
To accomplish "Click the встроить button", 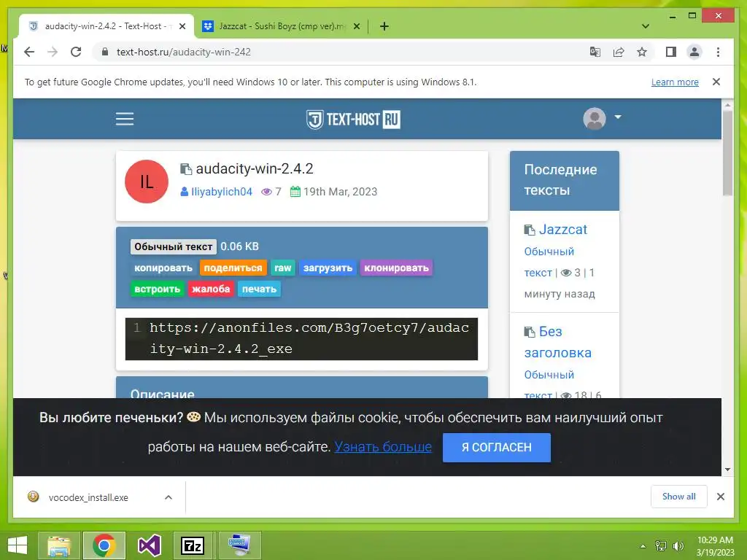I will tap(158, 289).
